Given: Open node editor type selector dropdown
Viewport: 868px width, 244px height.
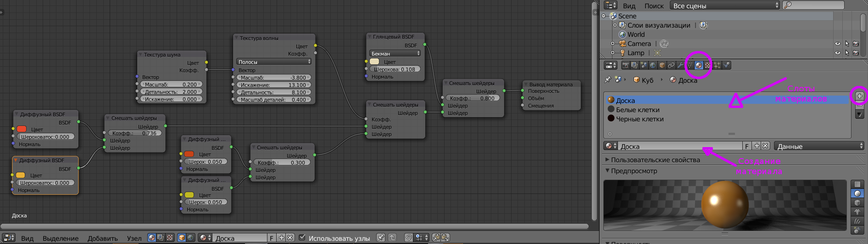Looking at the screenshot, I should [9, 238].
